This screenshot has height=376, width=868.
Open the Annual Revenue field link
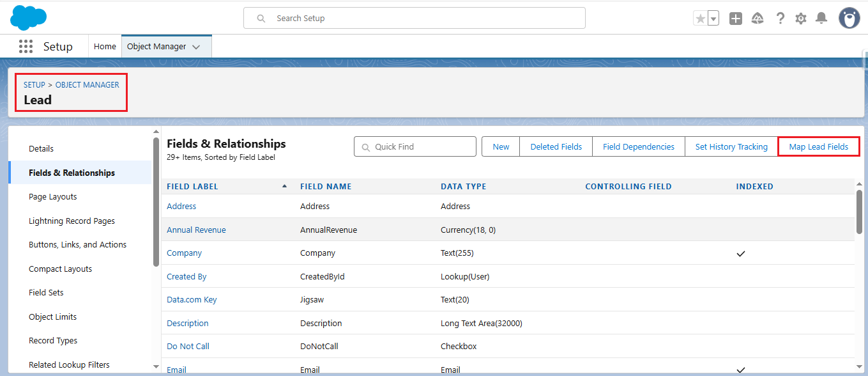[x=196, y=230]
